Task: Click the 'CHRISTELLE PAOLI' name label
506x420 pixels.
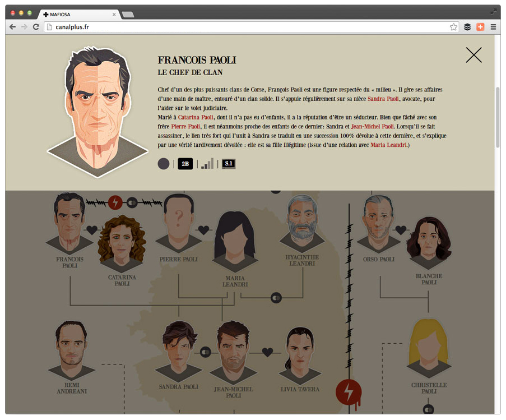Action: pyautogui.click(x=429, y=389)
